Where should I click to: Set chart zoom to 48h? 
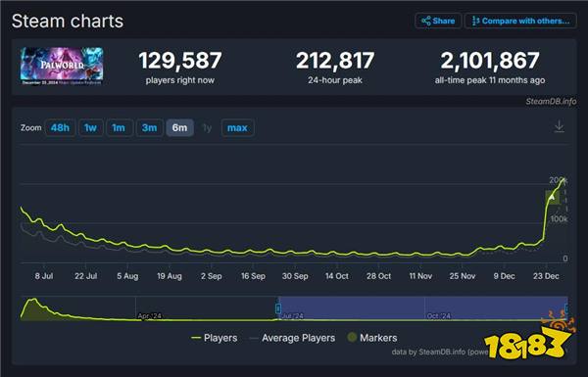(60, 128)
